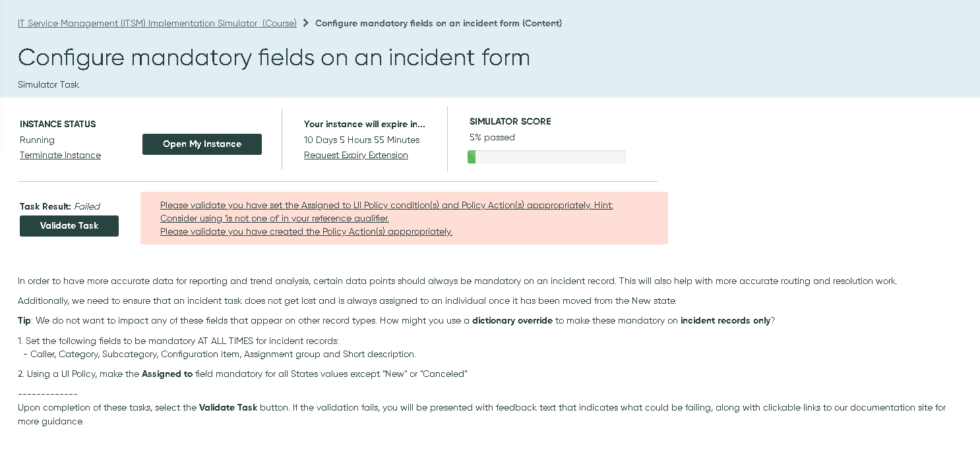This screenshot has width=980, height=456.
Task: Click the Validate Task button
Action: [x=69, y=225]
